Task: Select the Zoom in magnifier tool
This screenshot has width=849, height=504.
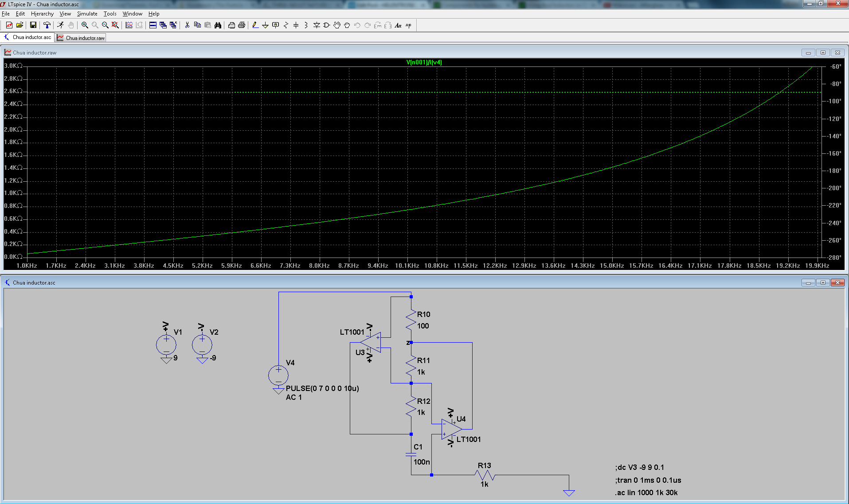Action: (x=85, y=25)
